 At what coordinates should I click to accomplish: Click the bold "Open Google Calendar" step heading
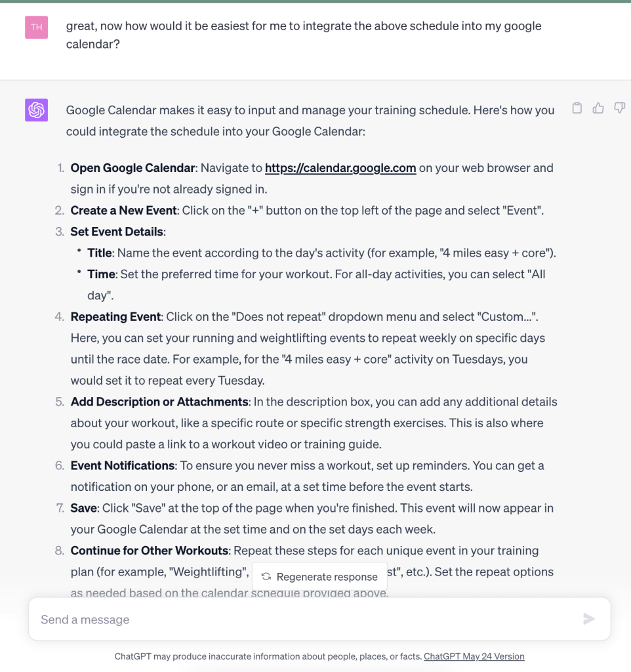point(132,168)
